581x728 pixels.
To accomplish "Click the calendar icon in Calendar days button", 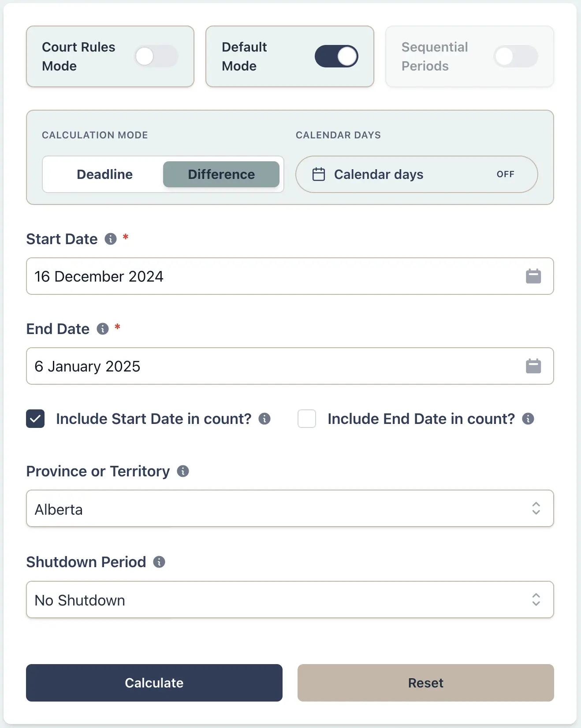I will 318,174.
